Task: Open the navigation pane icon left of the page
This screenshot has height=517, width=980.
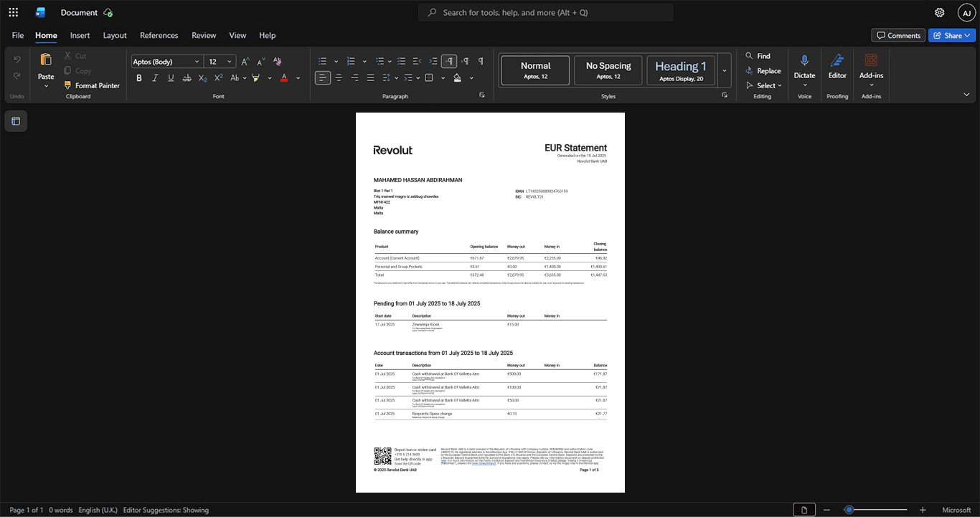Action: [x=16, y=121]
